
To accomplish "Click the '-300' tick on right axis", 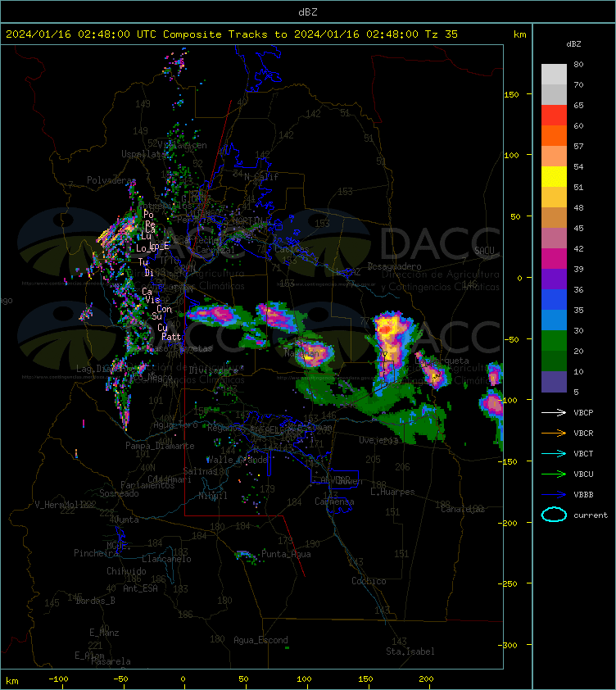I will coord(509,645).
